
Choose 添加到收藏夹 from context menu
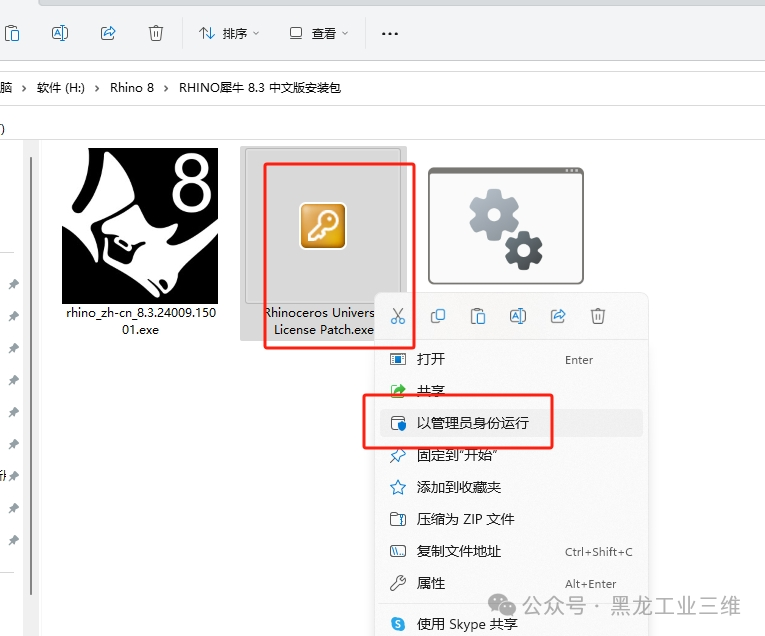click(511, 487)
